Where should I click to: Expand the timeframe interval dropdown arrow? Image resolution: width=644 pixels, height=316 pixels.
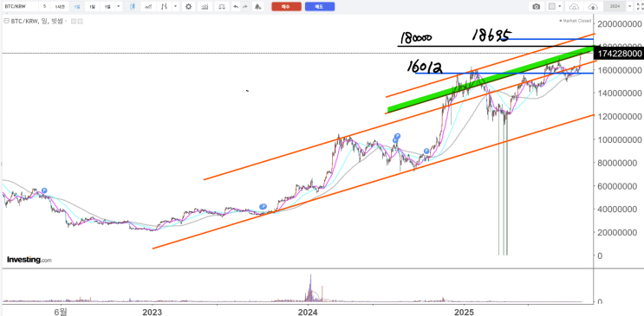118,7
